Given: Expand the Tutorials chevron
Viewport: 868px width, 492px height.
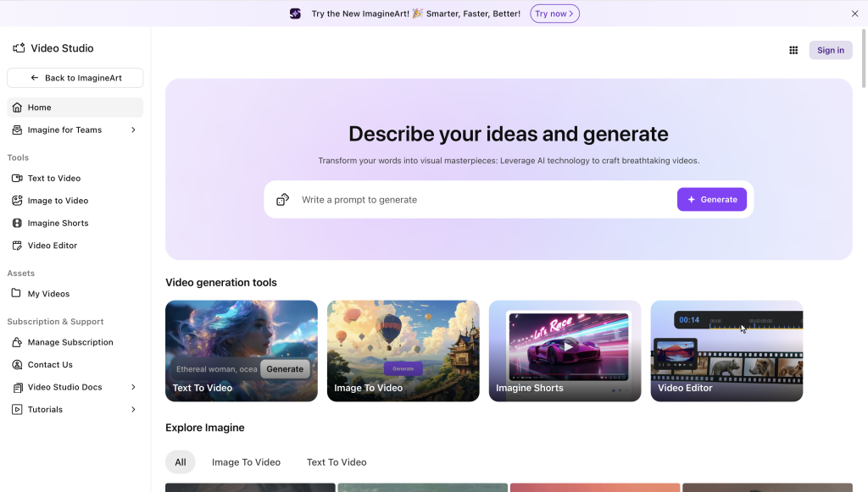Looking at the screenshot, I should (x=133, y=410).
